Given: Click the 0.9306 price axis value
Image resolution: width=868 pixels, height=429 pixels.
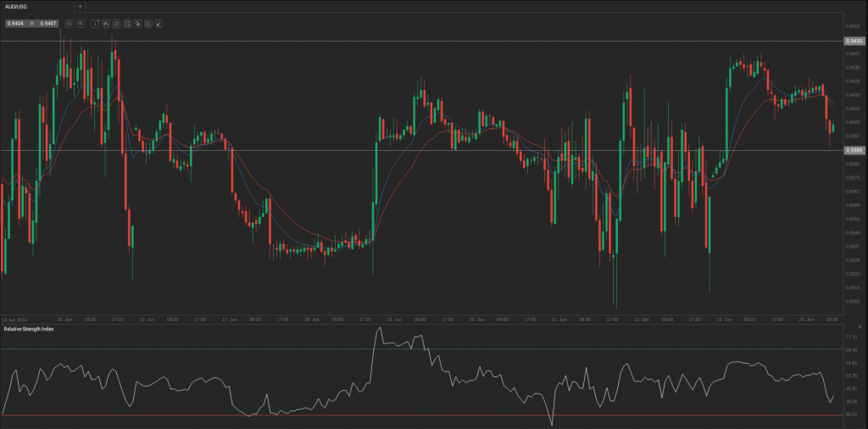Looking at the screenshot, I should point(853,302).
